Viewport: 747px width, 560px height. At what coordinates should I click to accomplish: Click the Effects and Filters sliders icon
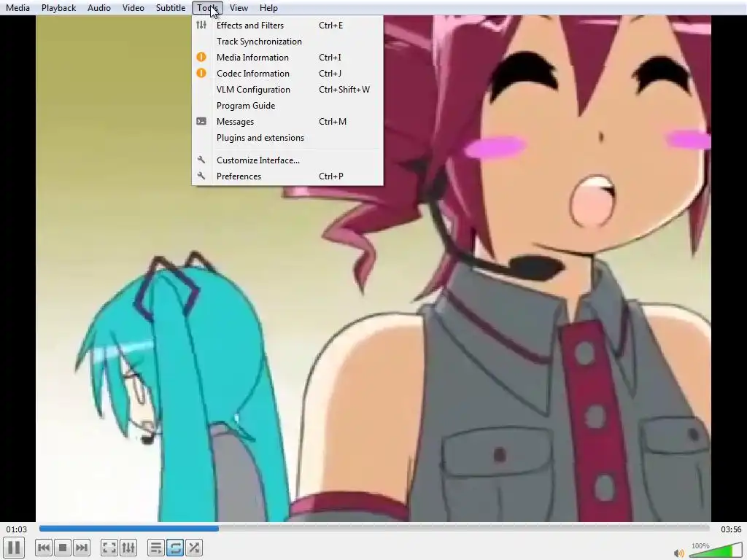(201, 25)
